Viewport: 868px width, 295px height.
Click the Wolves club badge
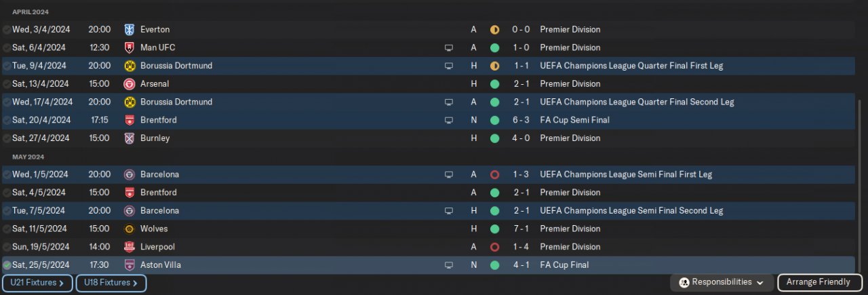pos(130,229)
